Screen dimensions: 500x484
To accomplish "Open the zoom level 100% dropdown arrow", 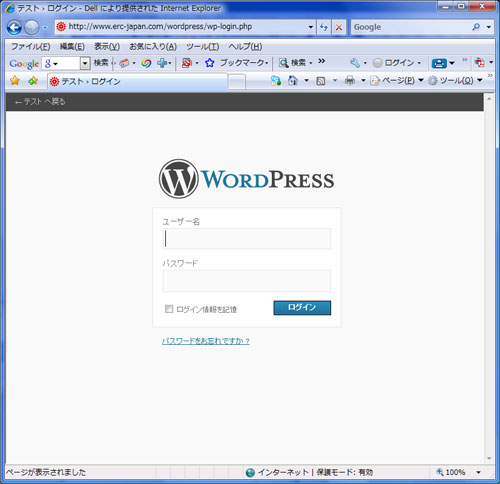I will pyautogui.click(x=479, y=472).
